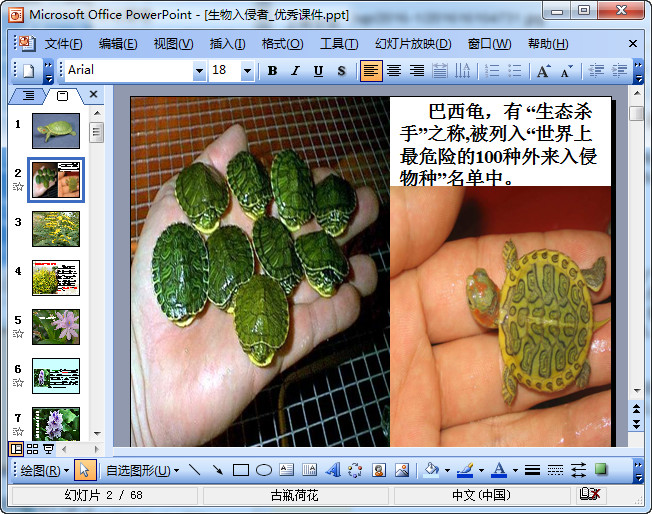Click the Increase Font Size icon
This screenshot has height=514, width=652.
543,71
